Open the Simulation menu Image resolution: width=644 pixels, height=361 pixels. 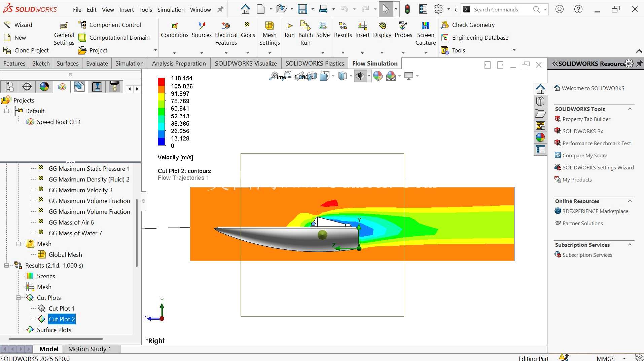[x=171, y=10]
